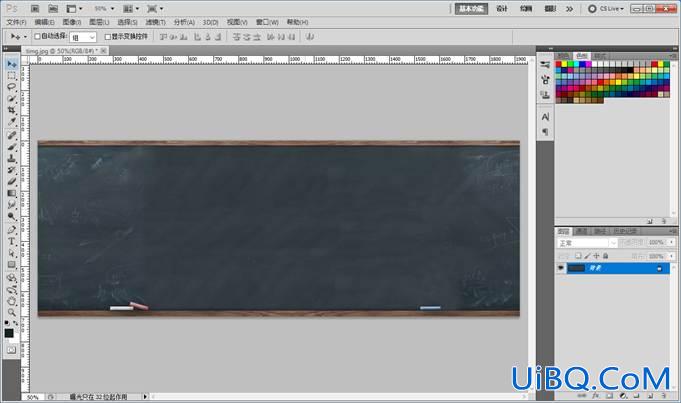Select the Eraser tool

(x=12, y=182)
